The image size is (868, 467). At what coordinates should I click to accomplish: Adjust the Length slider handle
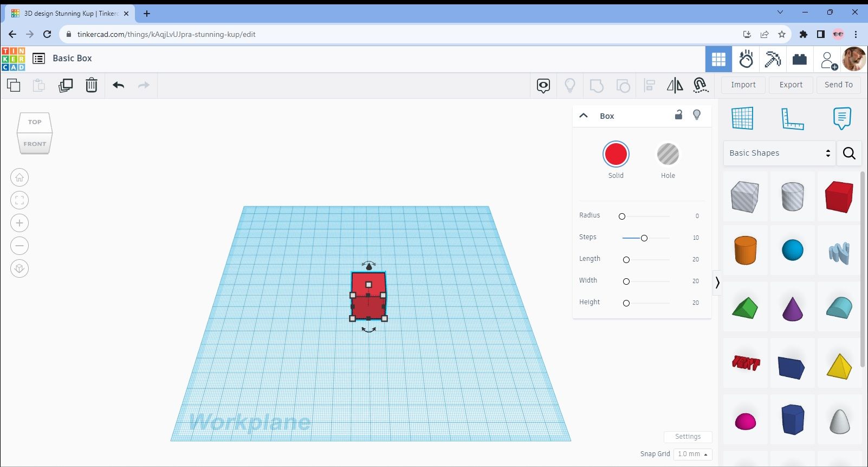click(626, 260)
